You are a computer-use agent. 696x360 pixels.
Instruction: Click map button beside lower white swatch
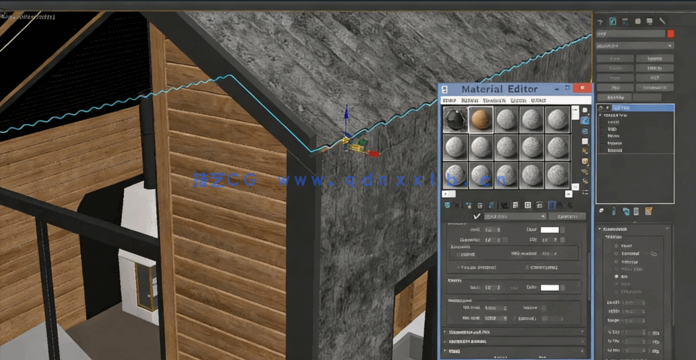coord(562,288)
